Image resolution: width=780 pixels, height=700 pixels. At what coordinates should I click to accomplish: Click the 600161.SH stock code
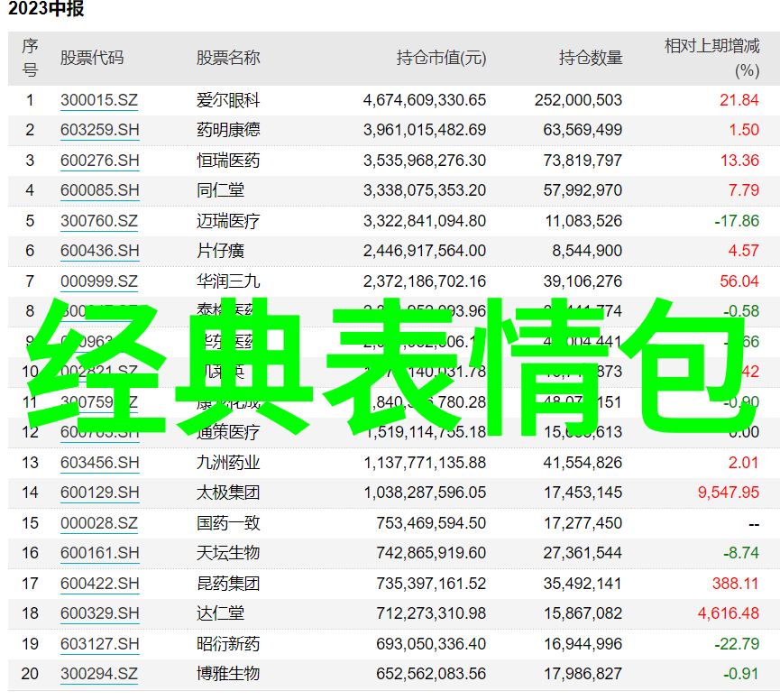click(99, 553)
